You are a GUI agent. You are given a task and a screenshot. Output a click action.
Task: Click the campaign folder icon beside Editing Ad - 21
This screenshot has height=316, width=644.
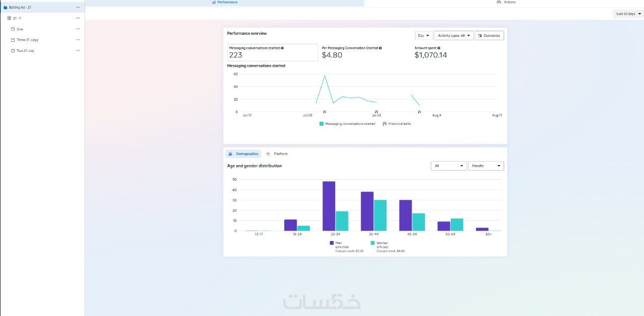pos(6,8)
